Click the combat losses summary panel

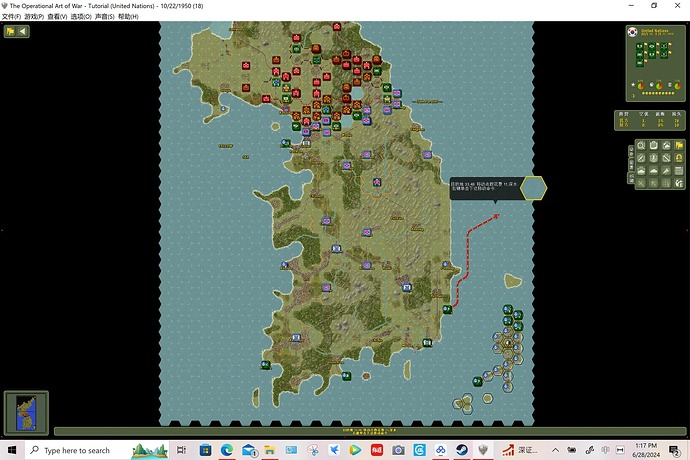(650, 120)
